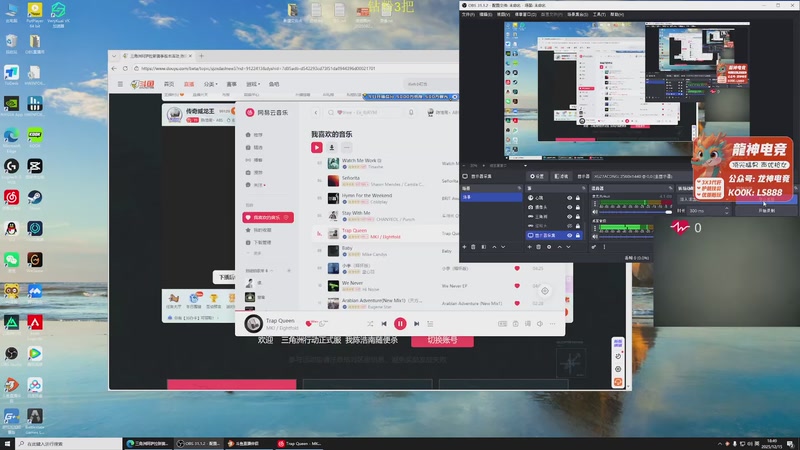Click the browser address bar URL
Viewport: 800px width, 450px height.
pos(258,68)
